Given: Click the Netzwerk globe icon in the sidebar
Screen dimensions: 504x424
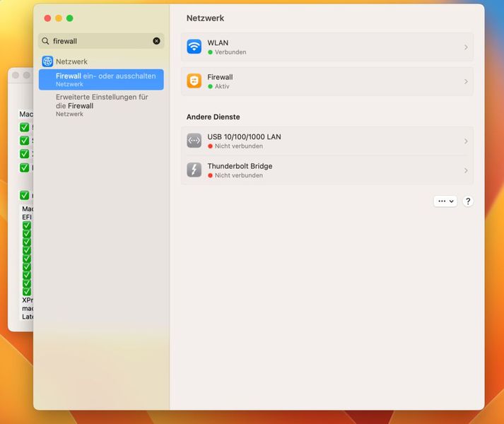Looking at the screenshot, I should click(x=47, y=61).
